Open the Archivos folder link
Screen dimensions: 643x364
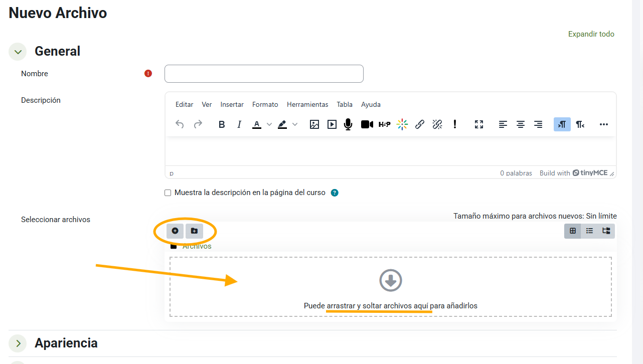click(197, 246)
